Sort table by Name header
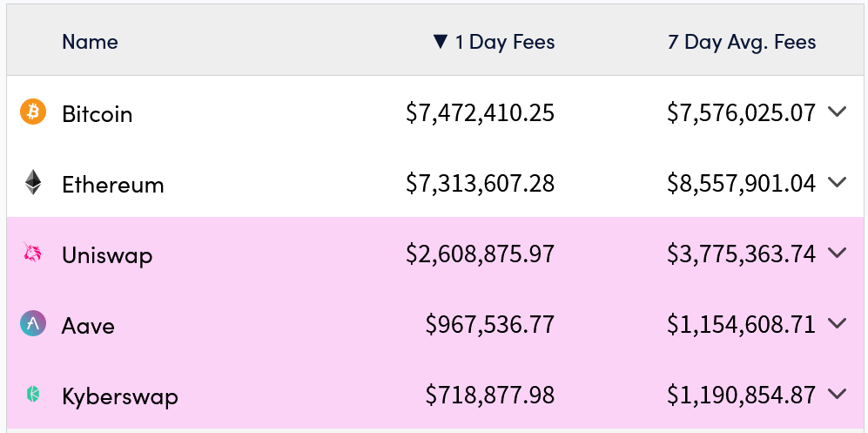The image size is (868, 433). tap(90, 42)
